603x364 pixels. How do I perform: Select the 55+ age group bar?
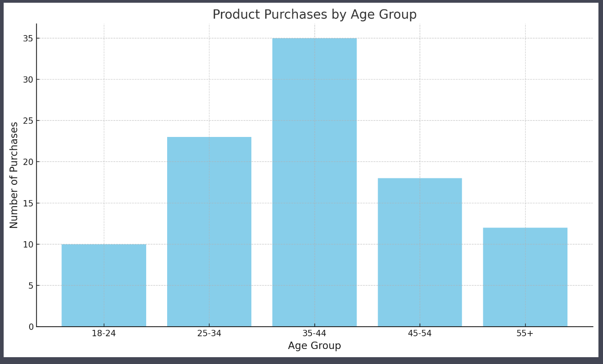525,277
